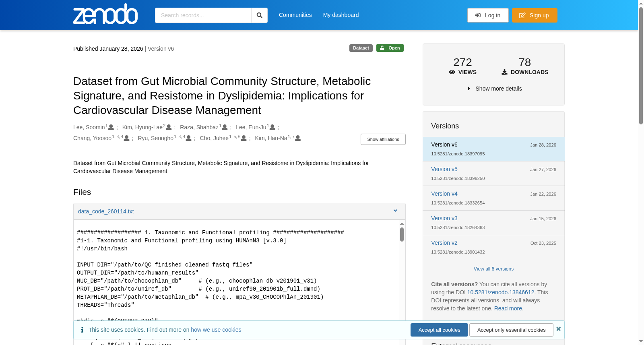Click the person icon beside Chang, Yoosoo

coord(126,138)
